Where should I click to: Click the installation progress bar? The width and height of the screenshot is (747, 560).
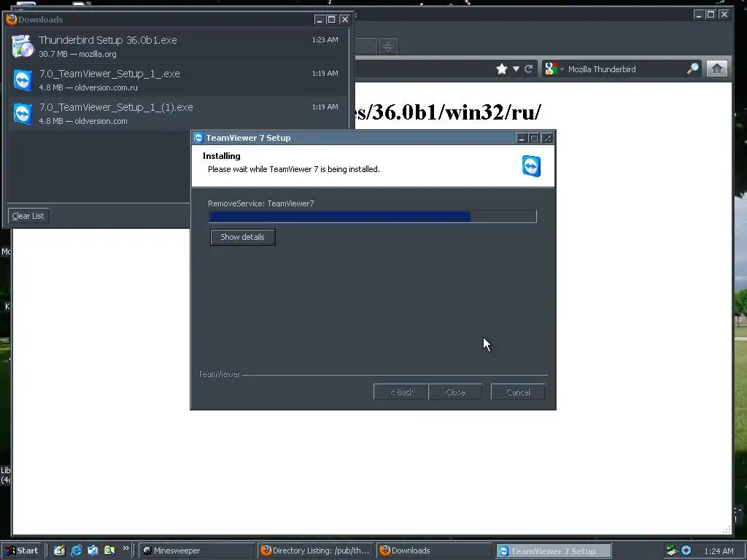[x=373, y=217]
